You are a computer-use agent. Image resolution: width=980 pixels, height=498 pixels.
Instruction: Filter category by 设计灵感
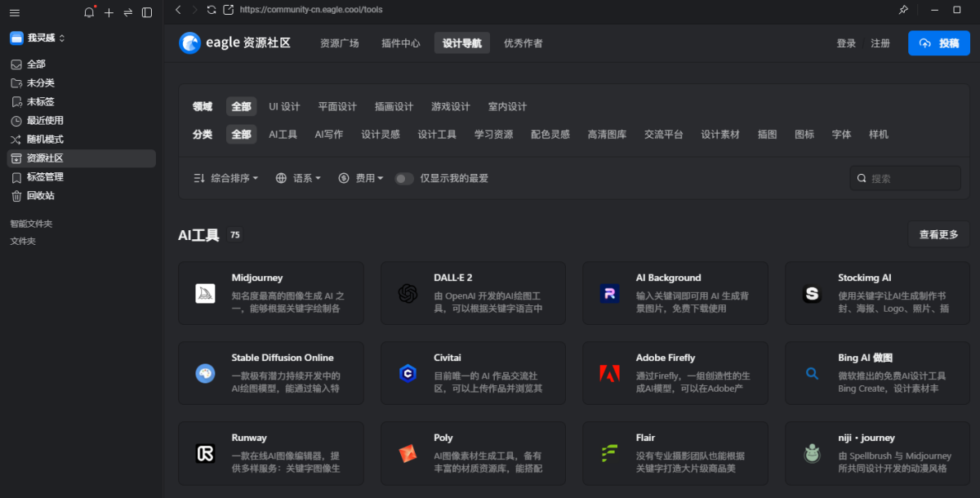point(381,135)
